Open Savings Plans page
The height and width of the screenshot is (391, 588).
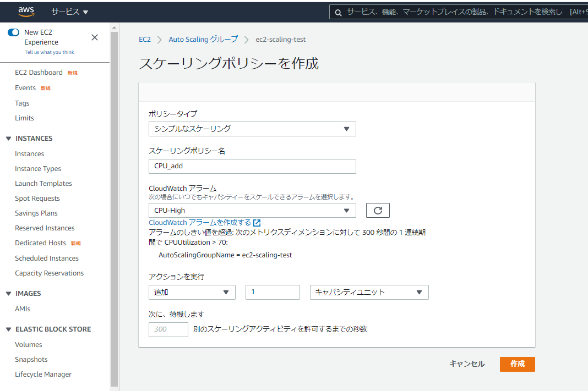click(36, 213)
